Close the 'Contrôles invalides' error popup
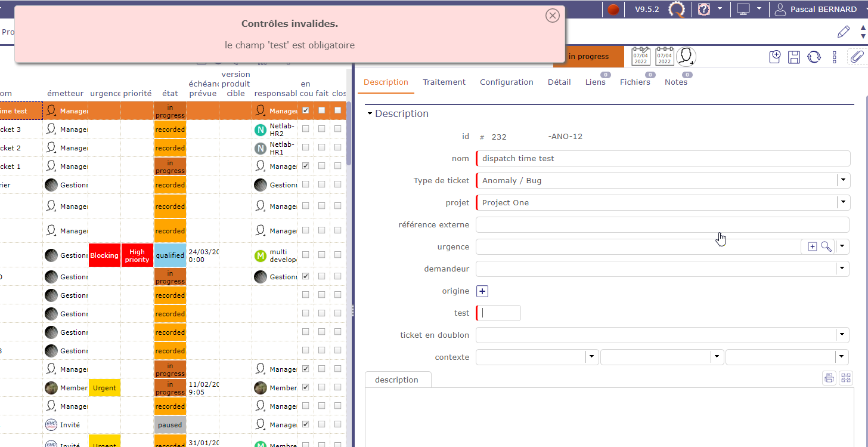Screen dimensions: 868x447 coord(552,16)
